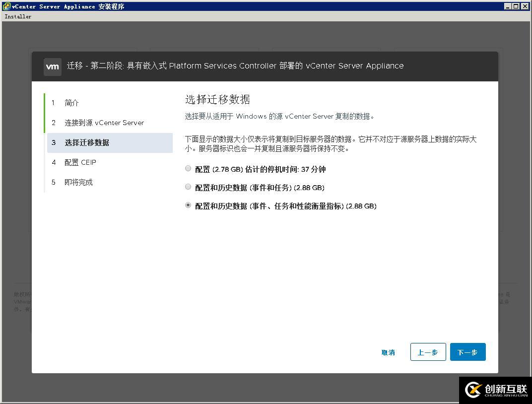
Task: Go to step 5 即将完成
Action: 110,183
